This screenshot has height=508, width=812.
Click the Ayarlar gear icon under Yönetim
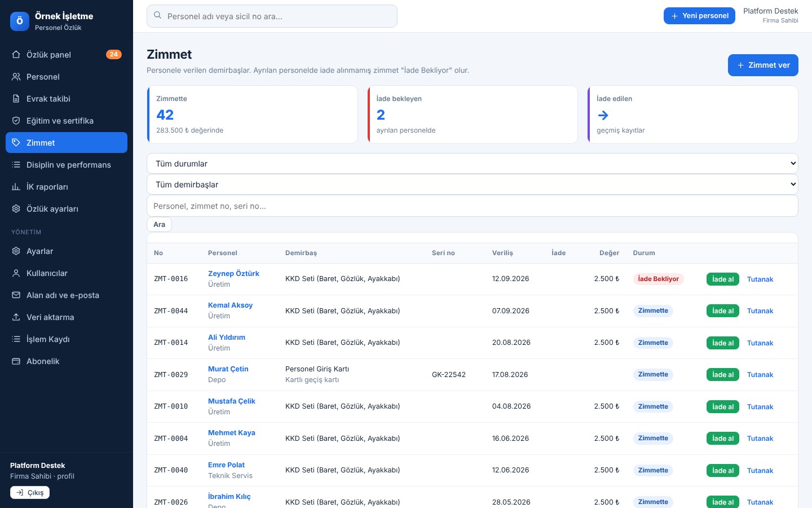[x=16, y=251]
